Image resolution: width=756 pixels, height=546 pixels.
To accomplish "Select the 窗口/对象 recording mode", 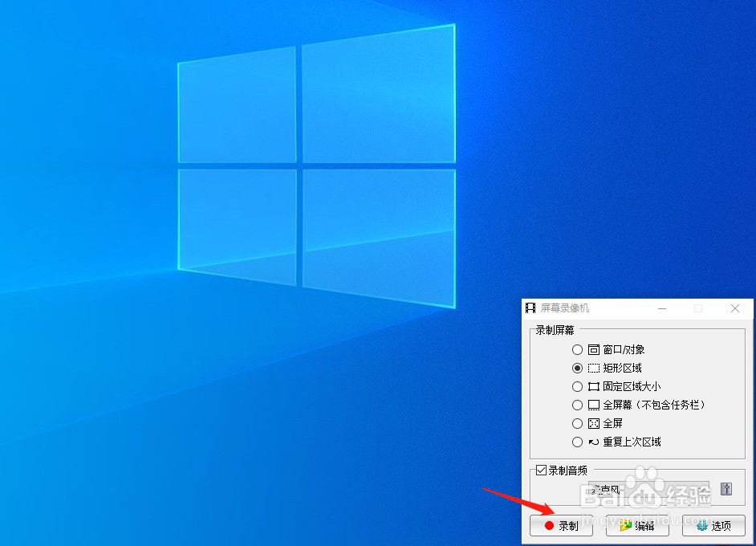I will (577, 349).
